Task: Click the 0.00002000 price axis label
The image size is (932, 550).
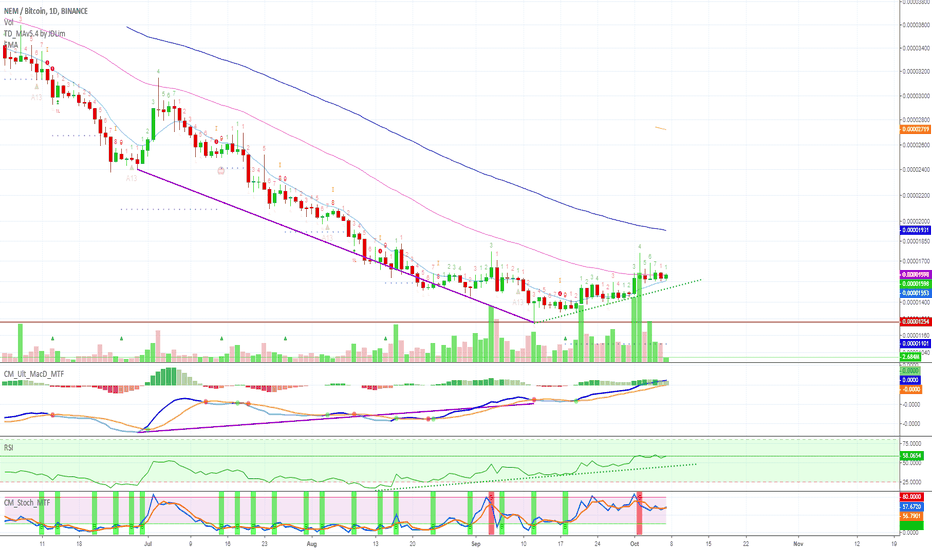Action: [915, 221]
